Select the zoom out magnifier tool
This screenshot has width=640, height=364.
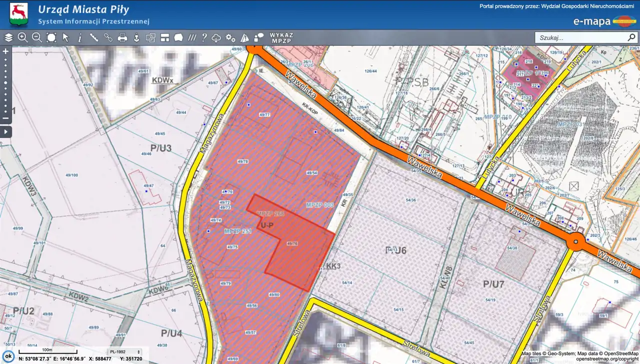click(36, 37)
